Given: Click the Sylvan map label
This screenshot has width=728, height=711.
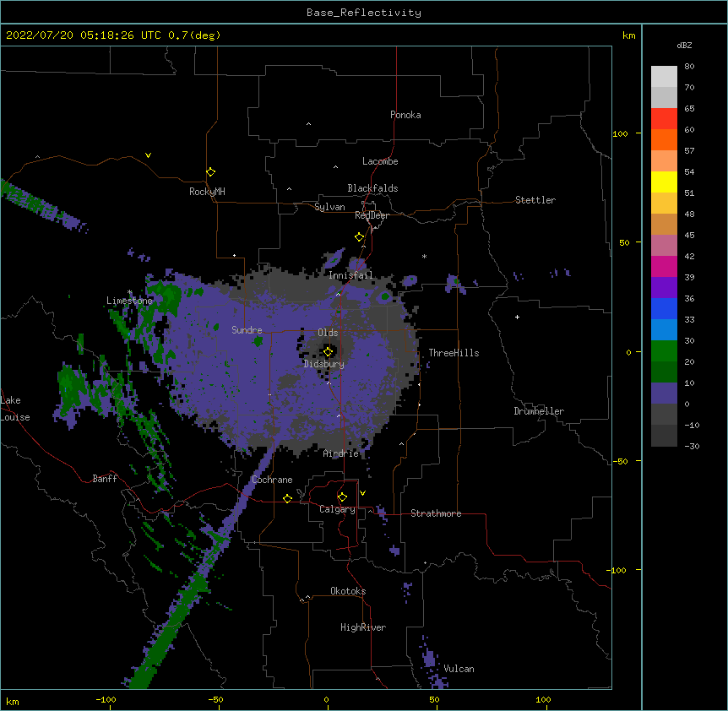Looking at the screenshot, I should [x=329, y=207].
